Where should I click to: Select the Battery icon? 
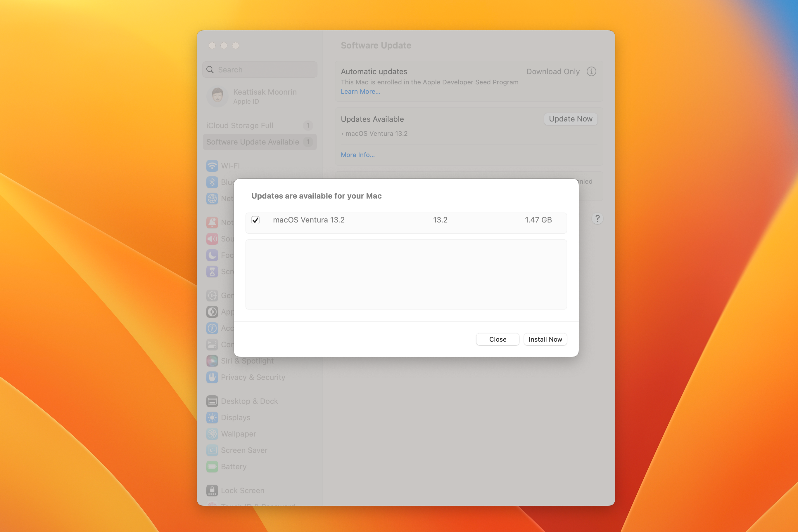(x=212, y=467)
